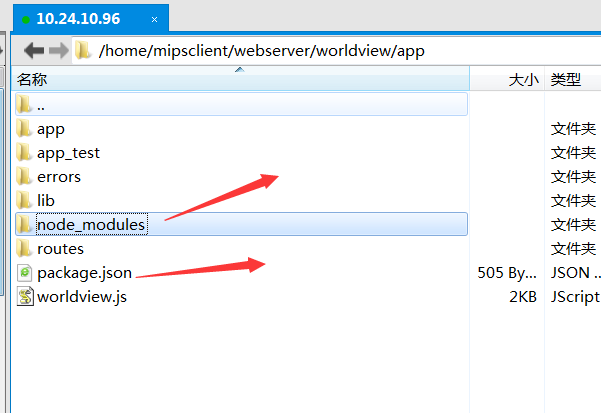Click the 文件夹 type cell for routes
This screenshot has height=413, width=601.
tap(573, 249)
